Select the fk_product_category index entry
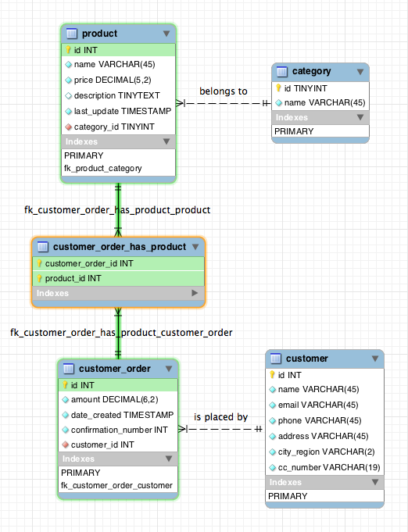Viewport: 408px width, 532px height. point(103,168)
